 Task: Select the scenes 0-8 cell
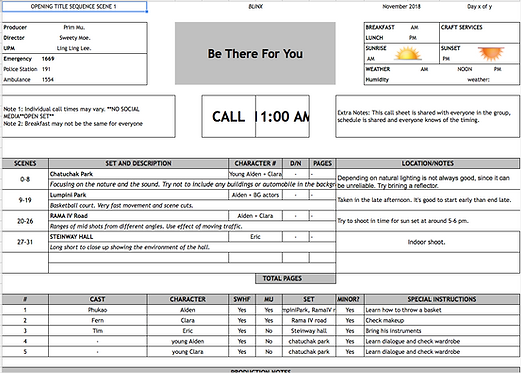[x=25, y=179]
